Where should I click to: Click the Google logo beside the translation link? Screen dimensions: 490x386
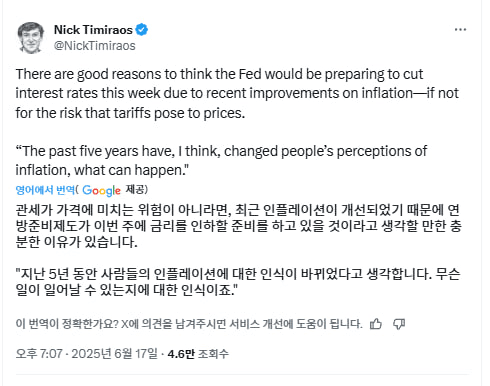(x=101, y=190)
